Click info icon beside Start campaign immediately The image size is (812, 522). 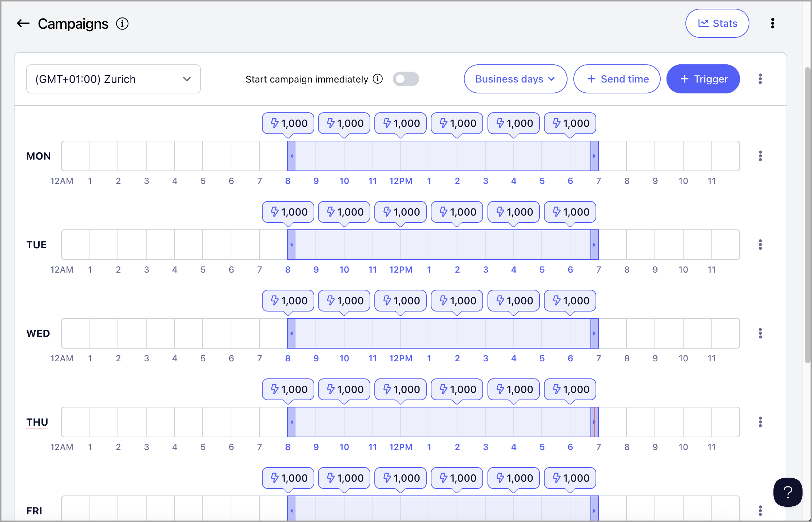[x=378, y=79]
